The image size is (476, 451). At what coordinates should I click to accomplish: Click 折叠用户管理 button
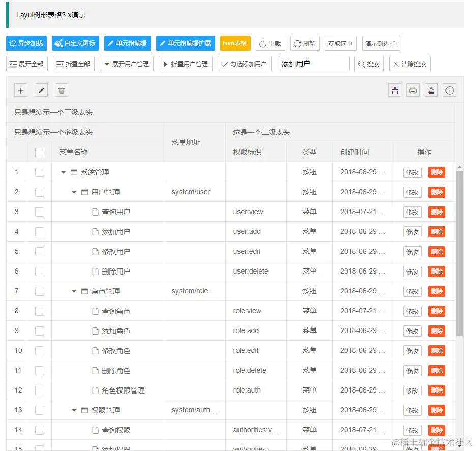(186, 64)
